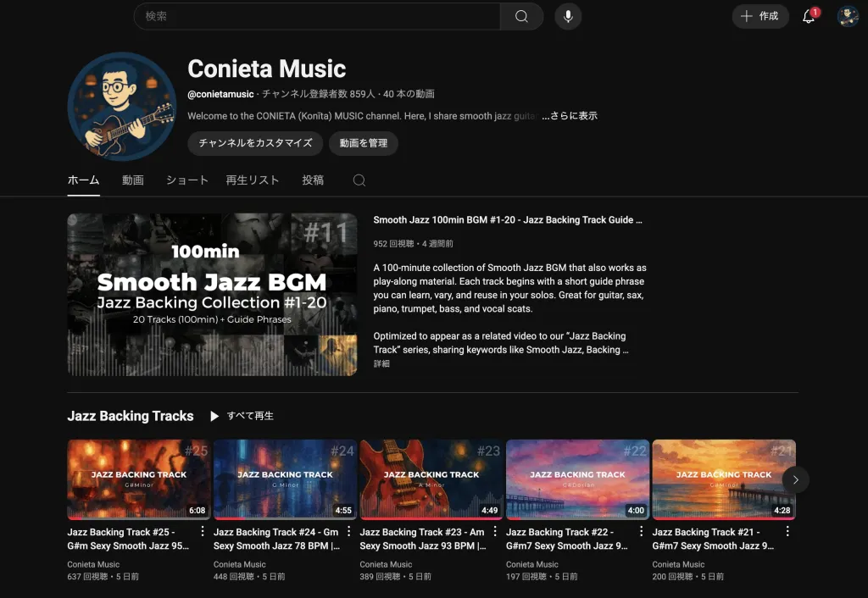Open the notifications bell
This screenshot has height=598, width=868.
(x=809, y=16)
